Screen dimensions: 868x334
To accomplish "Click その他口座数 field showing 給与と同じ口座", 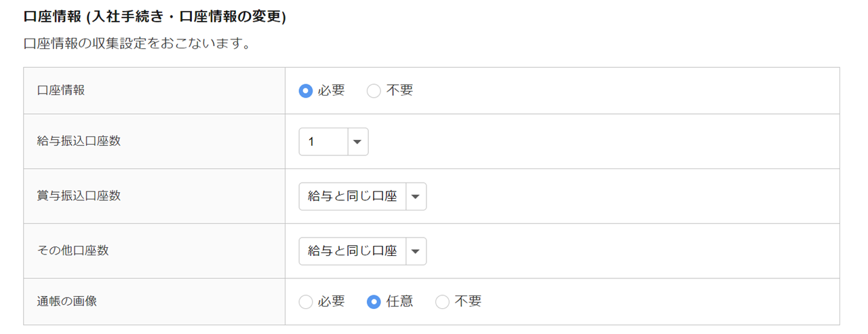I will coord(352,252).
